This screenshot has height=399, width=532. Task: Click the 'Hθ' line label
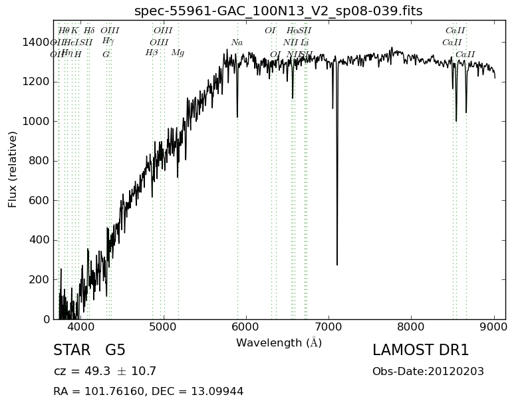pos(64,31)
